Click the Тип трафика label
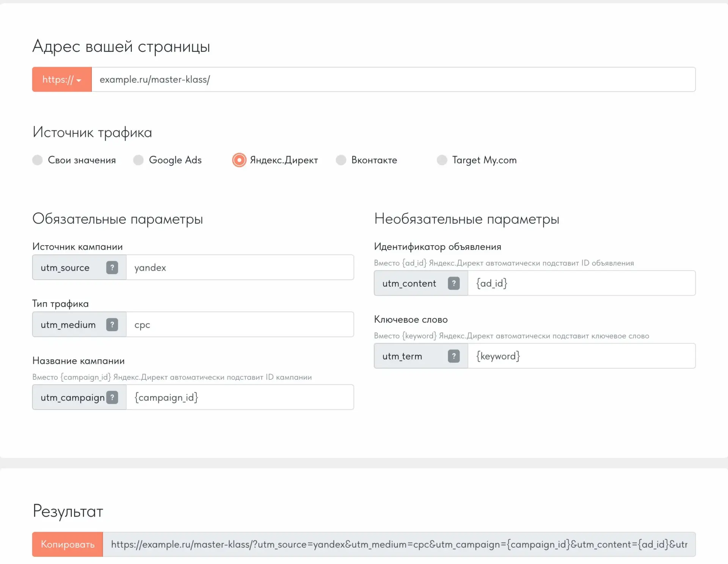Viewport: 728px width, 564px height. (x=60, y=304)
